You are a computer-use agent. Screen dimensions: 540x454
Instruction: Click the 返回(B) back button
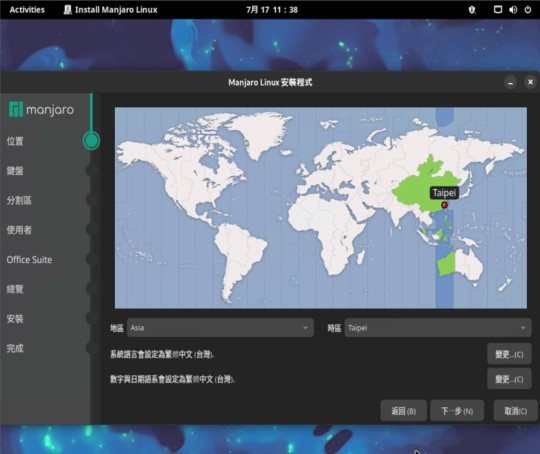pyautogui.click(x=404, y=411)
